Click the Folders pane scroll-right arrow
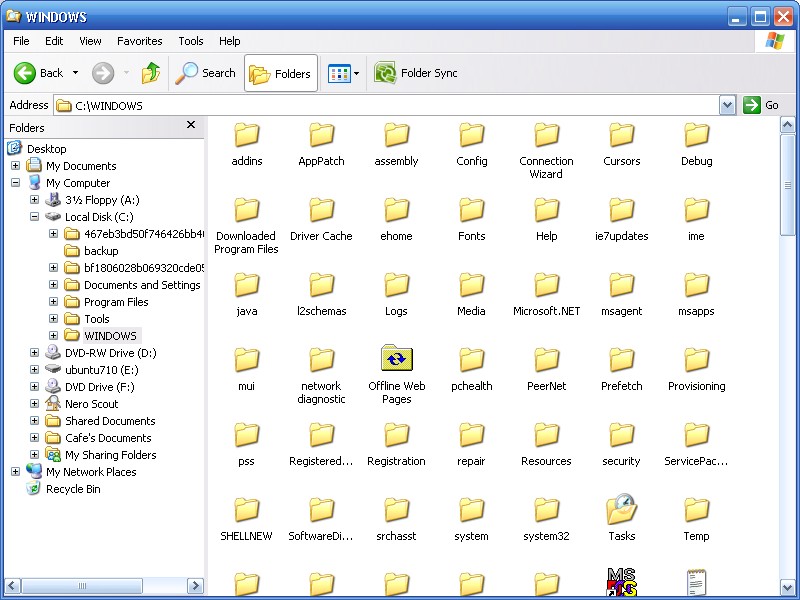 195,586
